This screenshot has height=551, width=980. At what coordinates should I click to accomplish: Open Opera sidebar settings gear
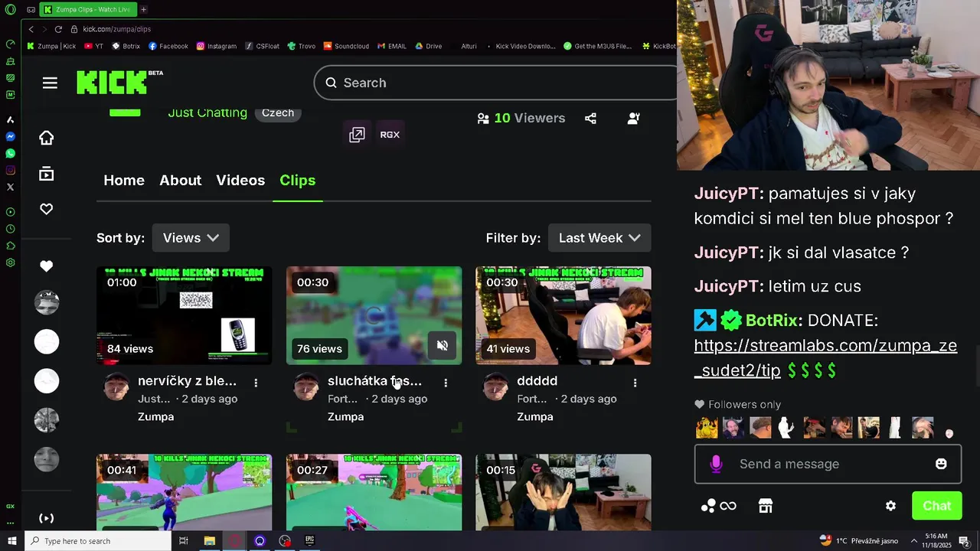[11, 262]
